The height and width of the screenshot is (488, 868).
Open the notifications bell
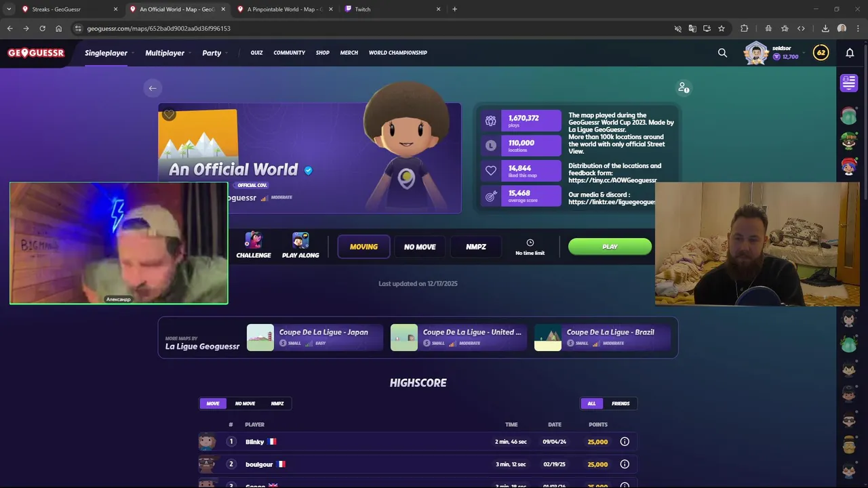pyautogui.click(x=850, y=53)
